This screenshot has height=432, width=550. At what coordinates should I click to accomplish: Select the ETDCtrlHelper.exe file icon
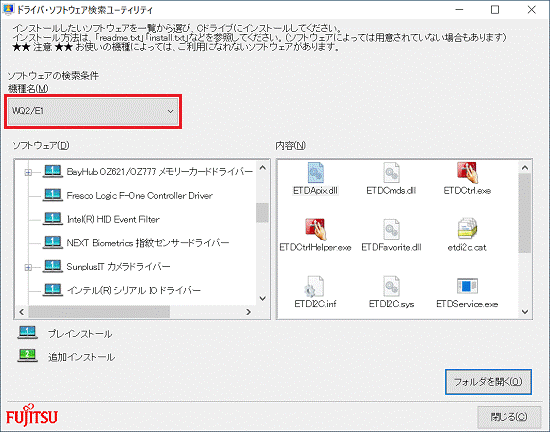(x=315, y=229)
